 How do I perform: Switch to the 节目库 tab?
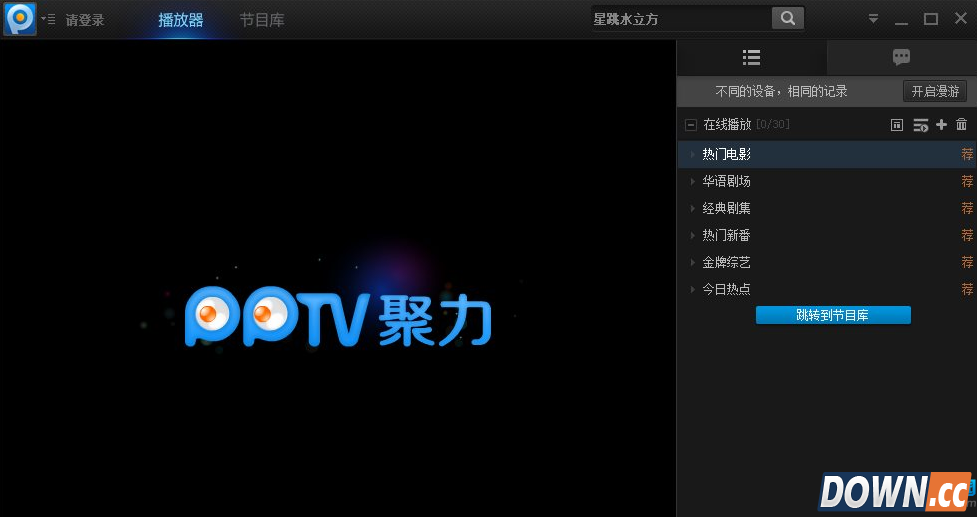click(262, 20)
